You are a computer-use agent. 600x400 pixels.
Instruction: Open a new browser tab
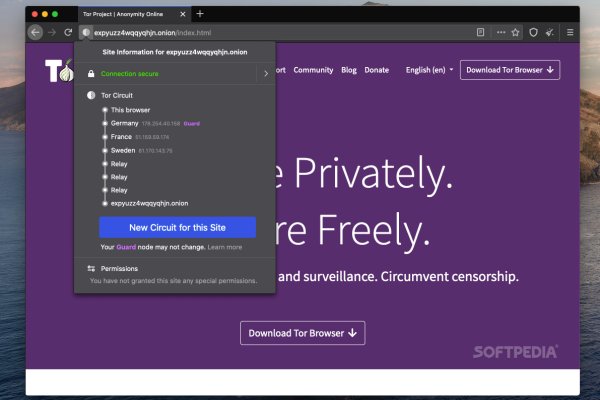200,14
